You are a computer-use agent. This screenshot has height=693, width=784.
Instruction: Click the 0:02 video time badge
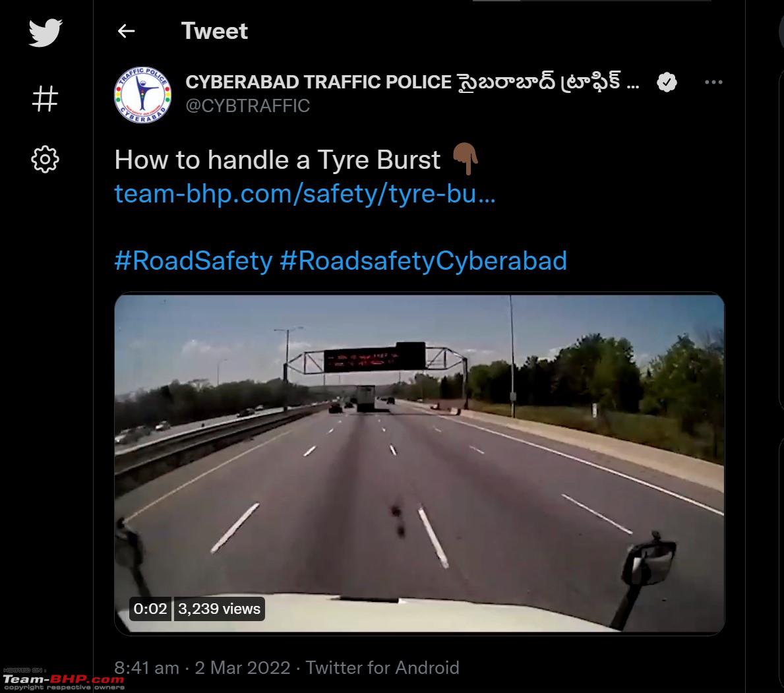(150, 609)
